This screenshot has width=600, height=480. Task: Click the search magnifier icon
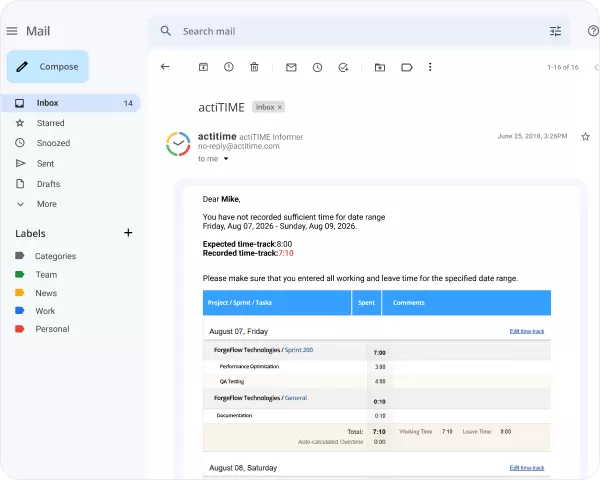click(x=166, y=31)
